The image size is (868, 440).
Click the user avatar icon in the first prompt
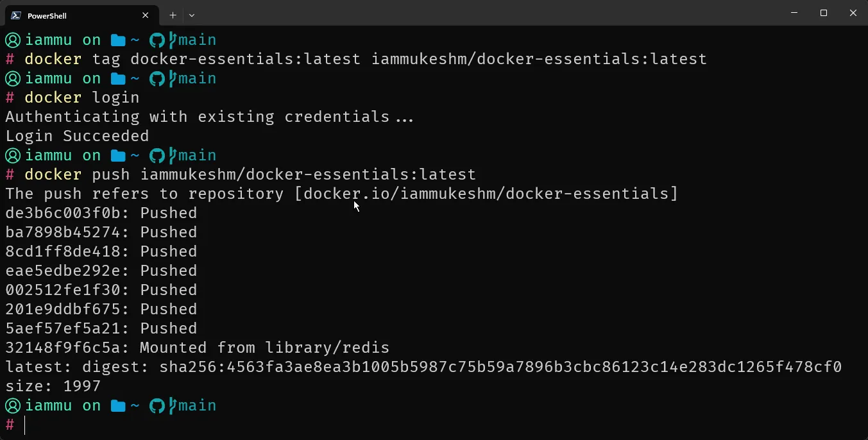(12, 39)
